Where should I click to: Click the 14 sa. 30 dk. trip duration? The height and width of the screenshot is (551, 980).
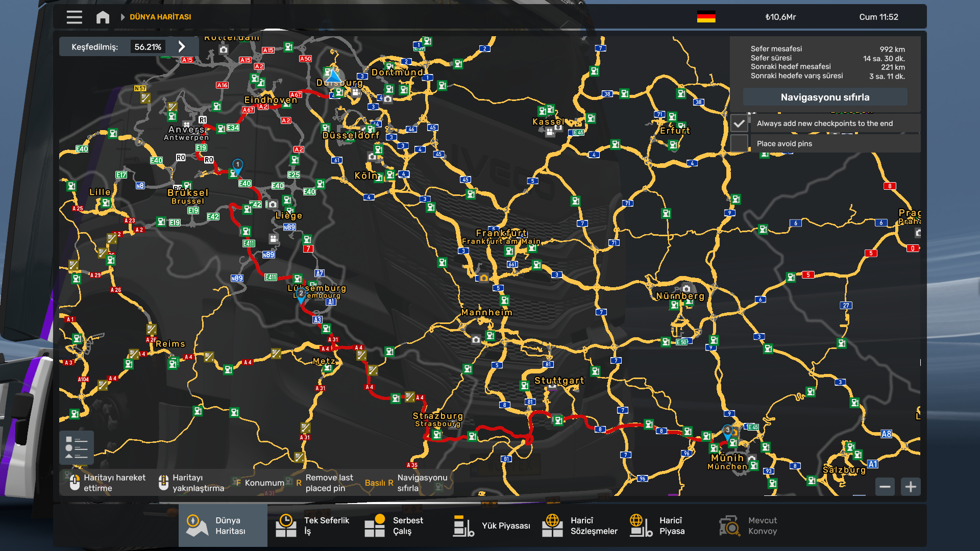tap(884, 59)
